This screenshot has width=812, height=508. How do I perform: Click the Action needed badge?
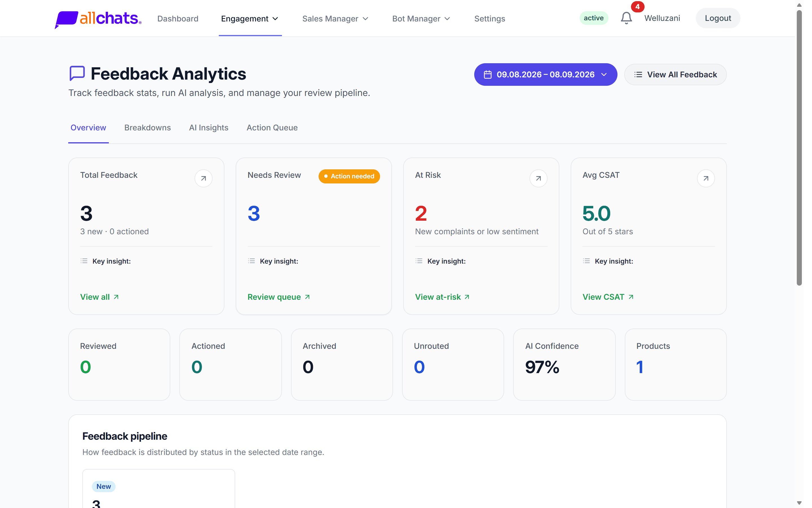[349, 176]
